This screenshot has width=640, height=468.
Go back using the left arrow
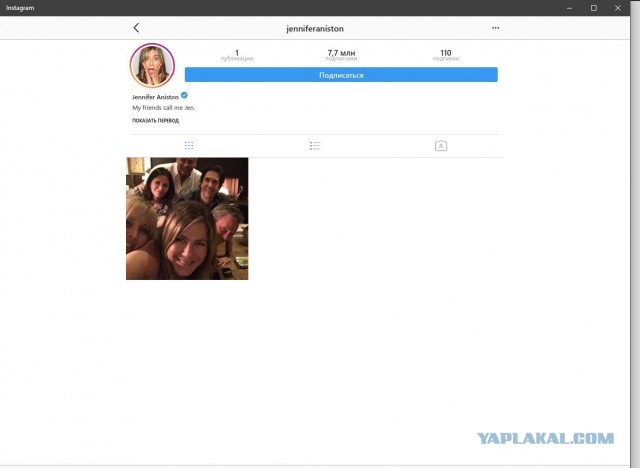coord(136,28)
